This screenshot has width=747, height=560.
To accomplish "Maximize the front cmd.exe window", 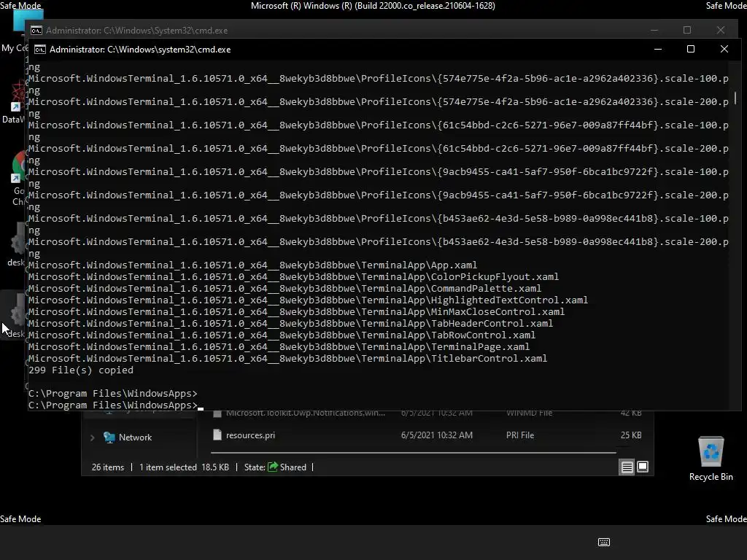I will [x=690, y=49].
